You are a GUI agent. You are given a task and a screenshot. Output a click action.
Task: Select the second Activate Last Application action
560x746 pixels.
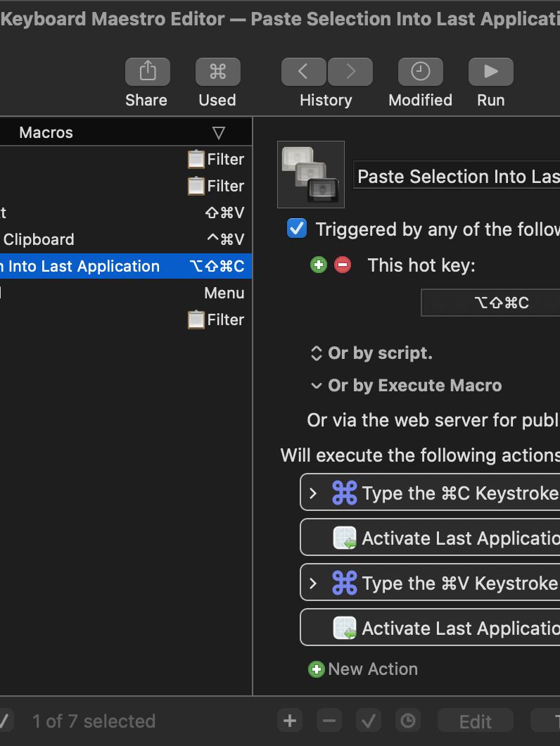point(430,628)
